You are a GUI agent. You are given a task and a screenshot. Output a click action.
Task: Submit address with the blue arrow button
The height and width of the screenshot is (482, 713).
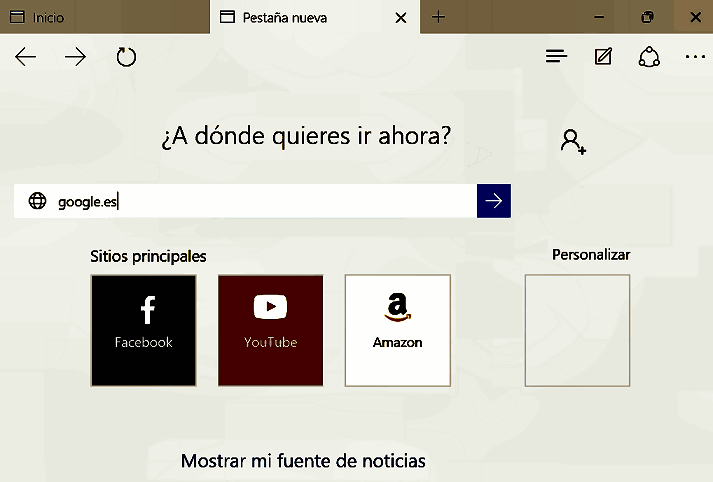pos(494,201)
